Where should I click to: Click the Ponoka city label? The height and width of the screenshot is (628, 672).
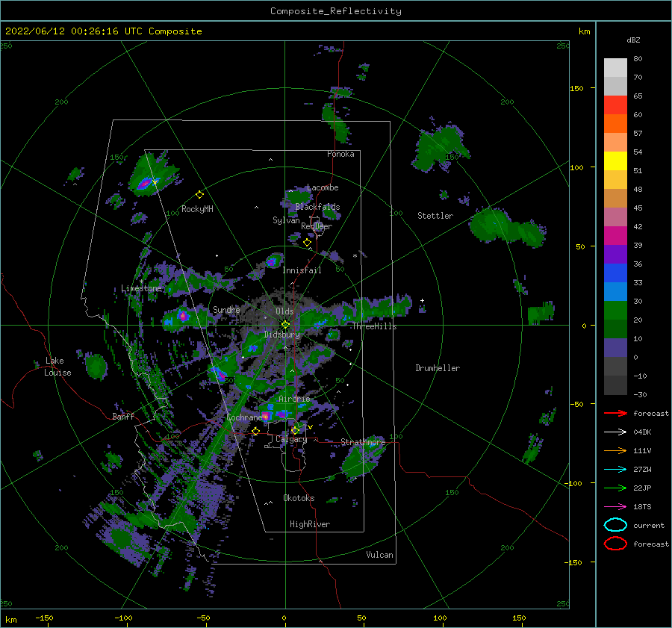coord(340,154)
